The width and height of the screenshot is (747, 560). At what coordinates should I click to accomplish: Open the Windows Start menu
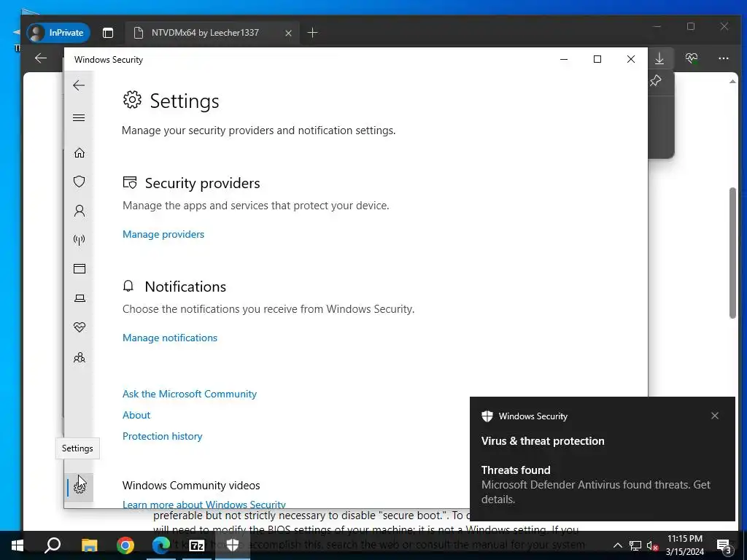(18, 545)
